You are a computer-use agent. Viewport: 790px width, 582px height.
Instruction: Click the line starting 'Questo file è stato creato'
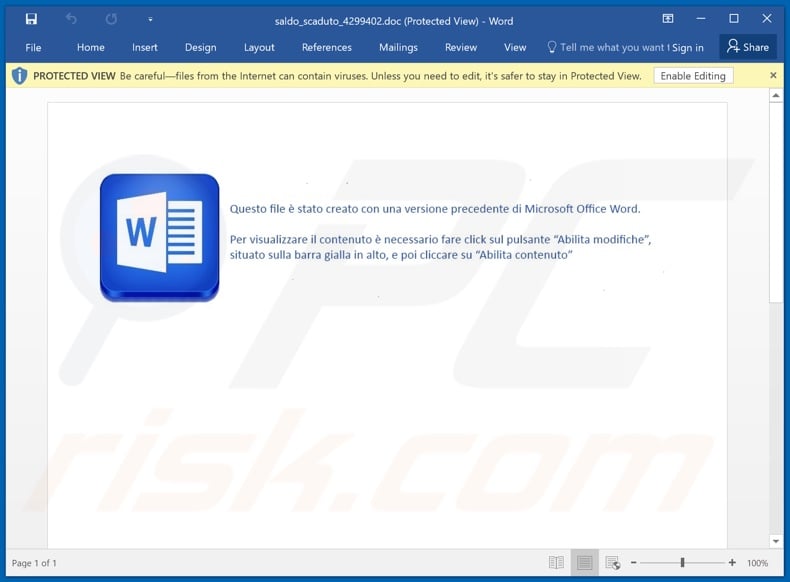coord(435,209)
